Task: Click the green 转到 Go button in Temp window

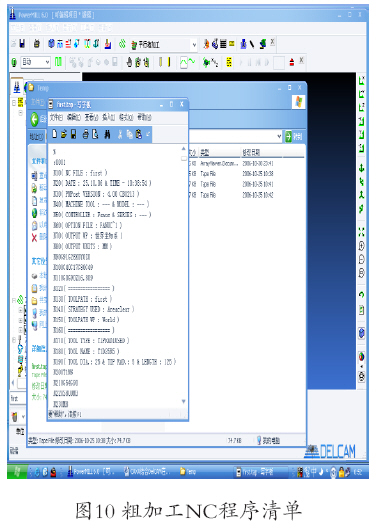Action: pyautogui.click(x=294, y=136)
